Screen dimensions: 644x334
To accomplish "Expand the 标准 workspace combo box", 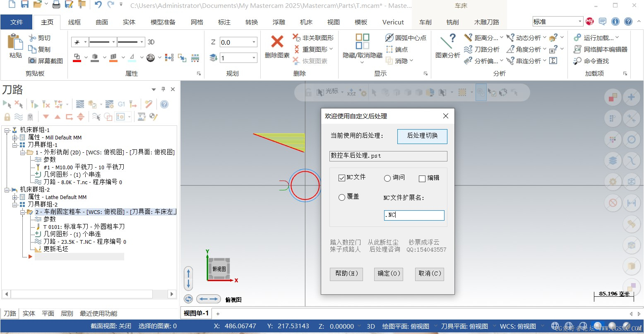I will tap(579, 22).
